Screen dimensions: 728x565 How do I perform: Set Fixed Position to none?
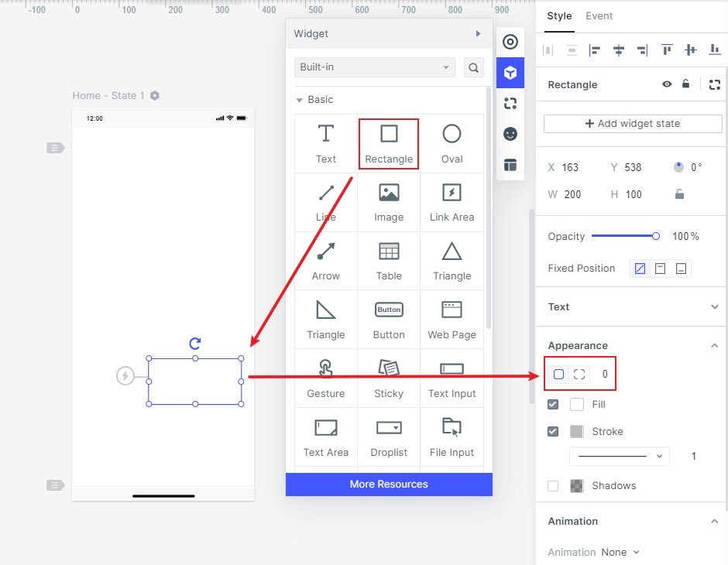click(640, 268)
